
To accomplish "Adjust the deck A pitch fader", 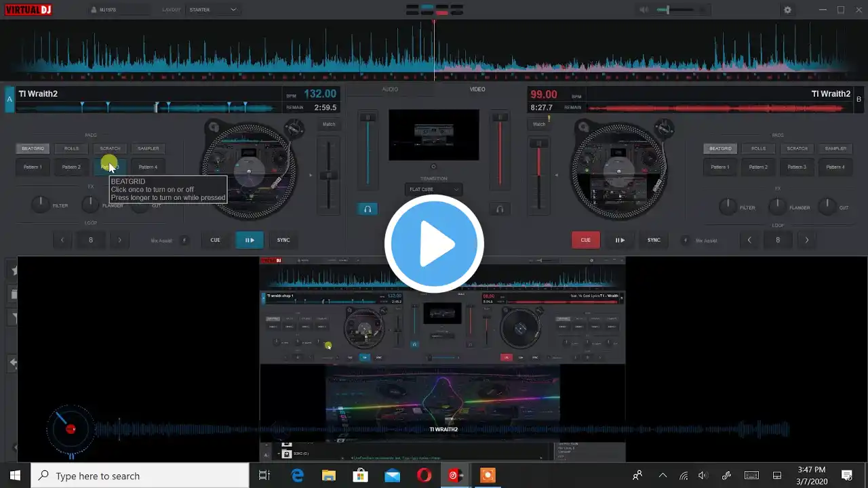I will tap(329, 175).
